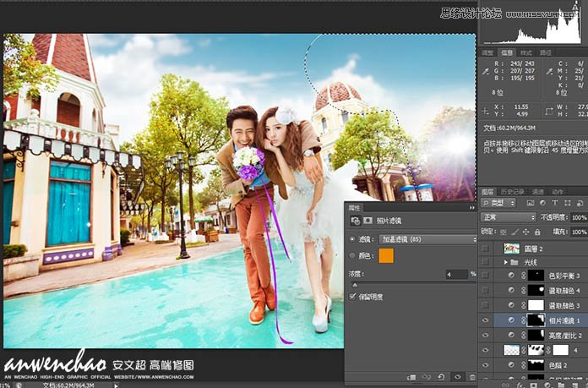Open the 正常 blend mode dropdown
Image resolution: width=588 pixels, height=388 pixels.
tap(508, 217)
